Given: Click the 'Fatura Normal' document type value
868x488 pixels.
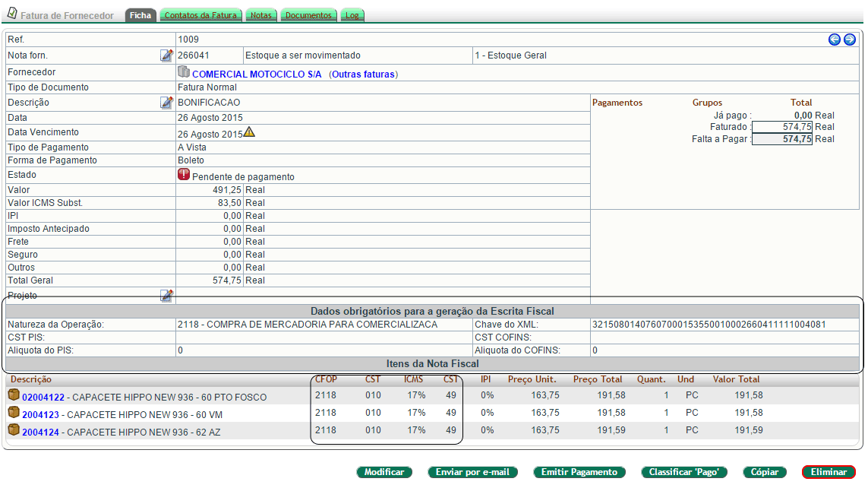Looking at the screenshot, I should (x=207, y=87).
